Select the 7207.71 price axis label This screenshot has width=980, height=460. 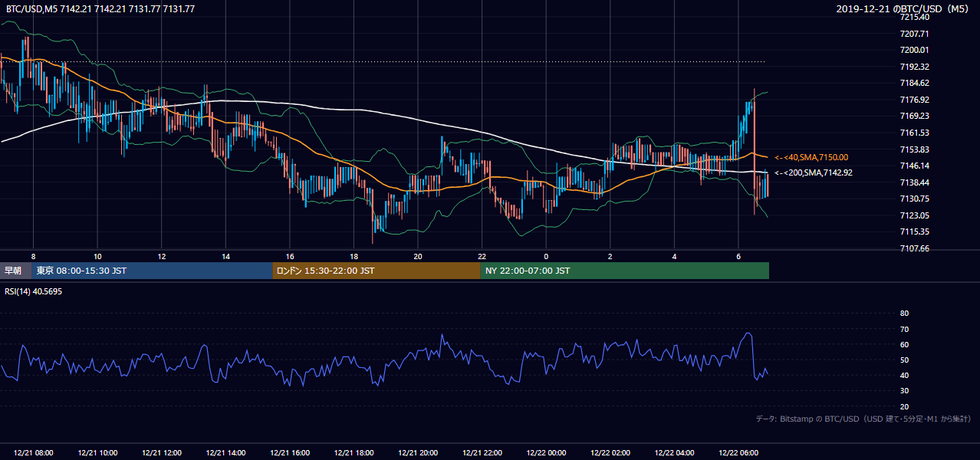914,34
